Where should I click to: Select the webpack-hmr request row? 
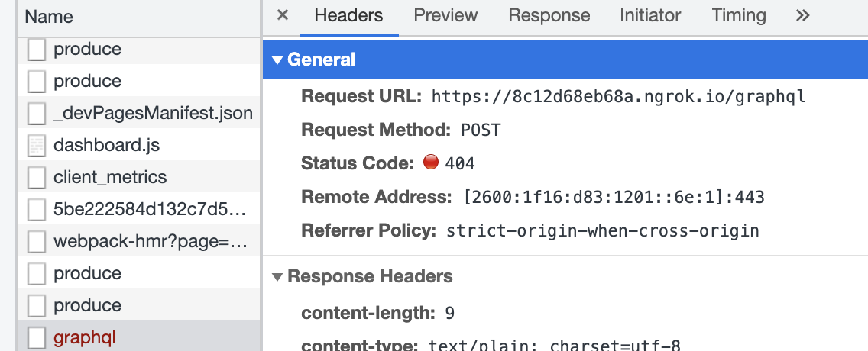click(151, 241)
